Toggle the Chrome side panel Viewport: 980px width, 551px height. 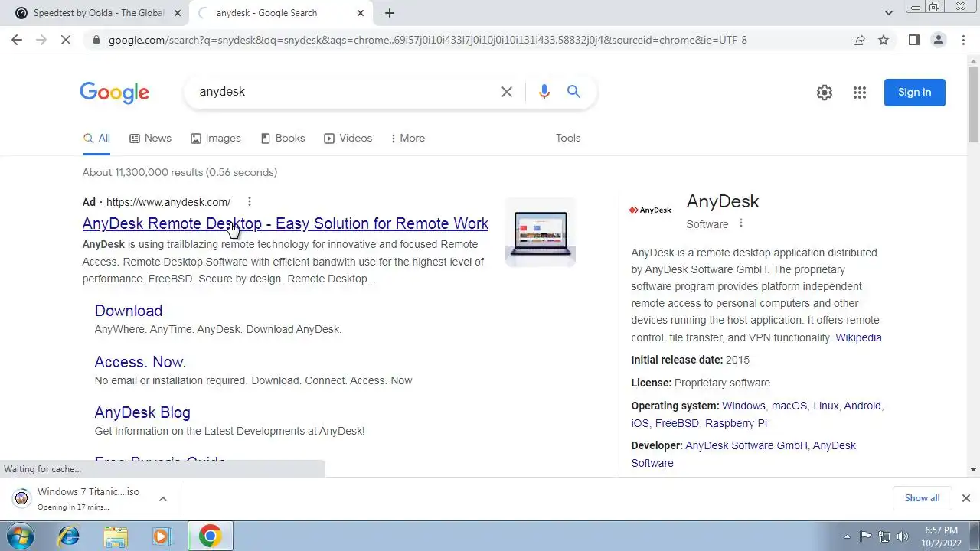click(x=913, y=40)
